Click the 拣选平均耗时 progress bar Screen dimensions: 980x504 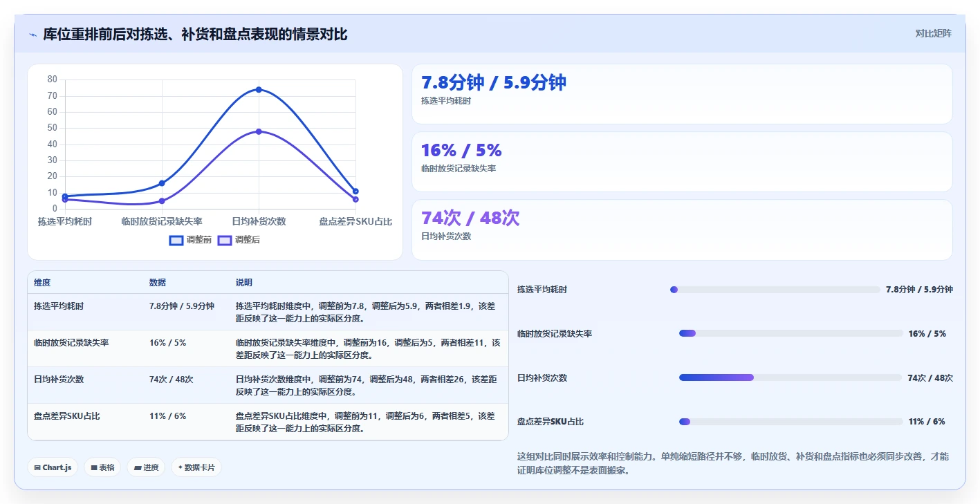point(775,290)
